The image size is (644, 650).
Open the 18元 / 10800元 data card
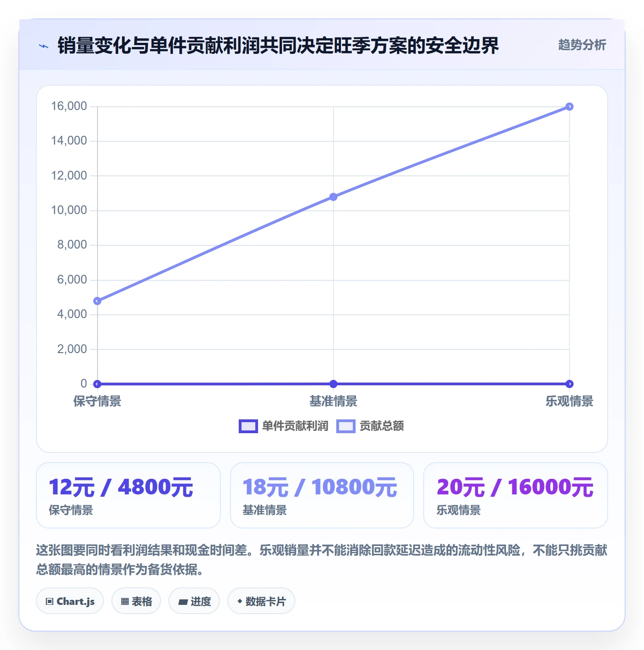pyautogui.click(x=322, y=495)
